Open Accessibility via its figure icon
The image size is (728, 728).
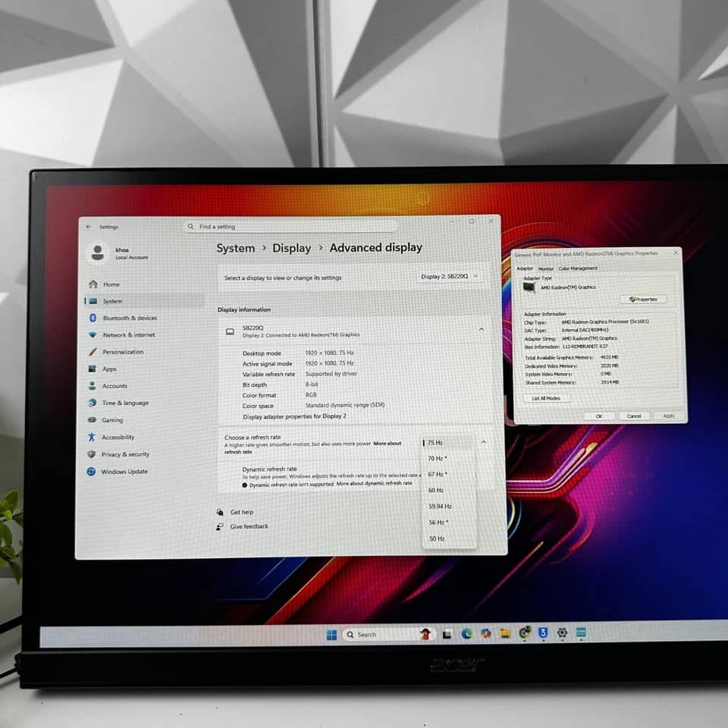92,437
